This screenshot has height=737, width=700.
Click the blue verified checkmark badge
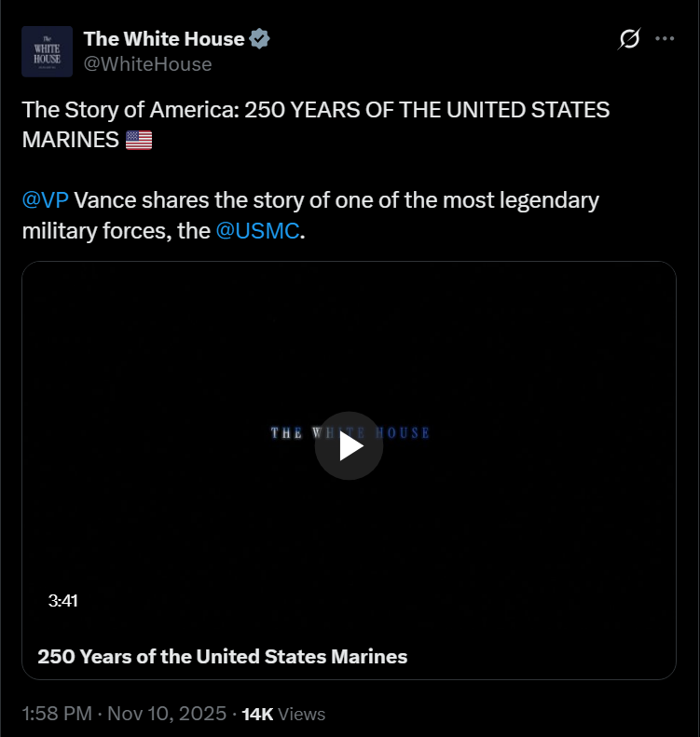(260, 39)
